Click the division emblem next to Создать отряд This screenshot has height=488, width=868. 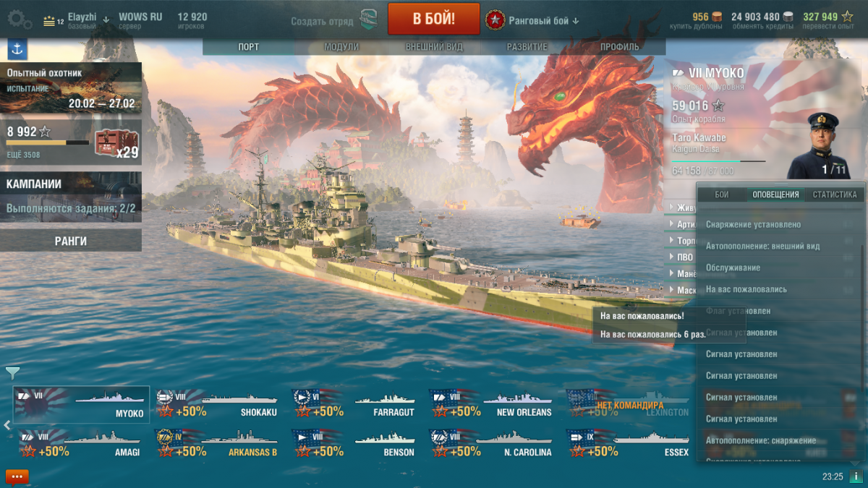[368, 20]
